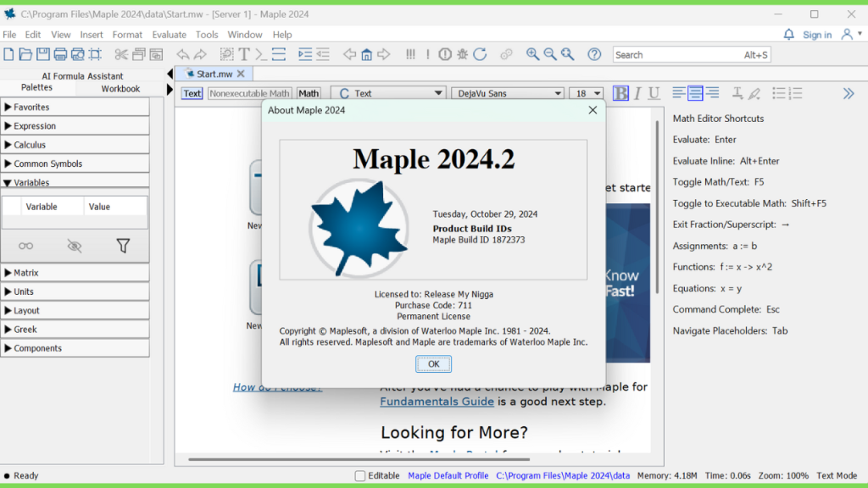Align text to the left
This screenshot has height=488, width=868.
679,93
